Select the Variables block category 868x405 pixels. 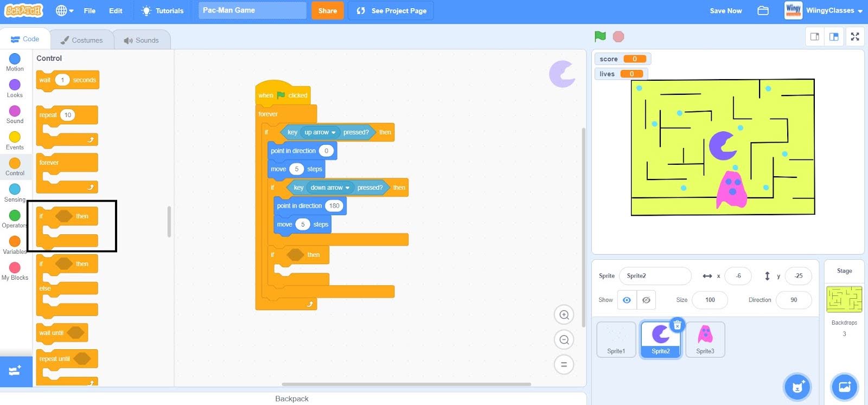tap(15, 244)
